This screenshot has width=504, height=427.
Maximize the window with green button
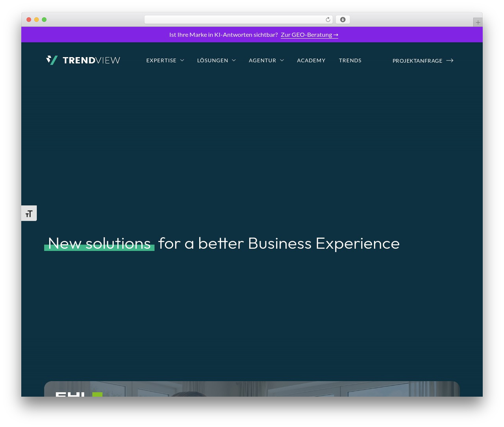(x=44, y=20)
